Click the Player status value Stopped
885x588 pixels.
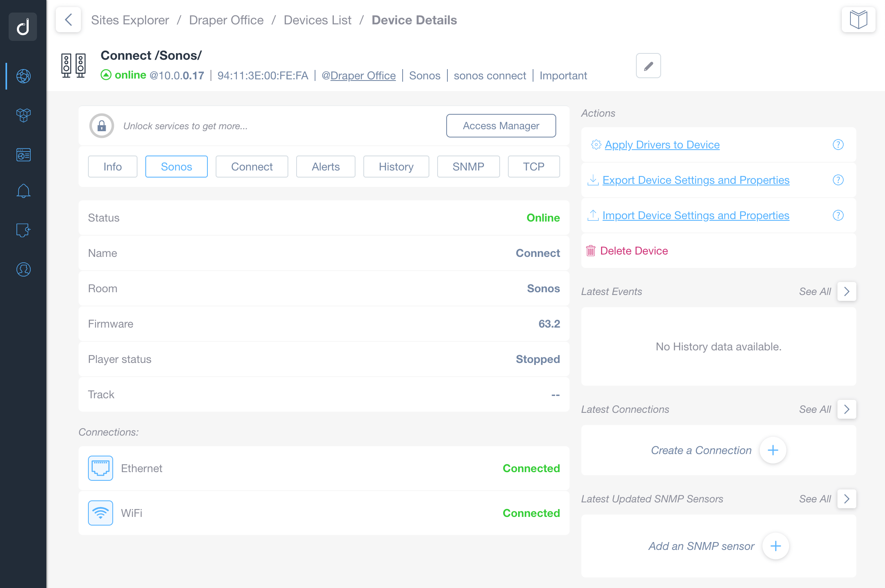click(x=538, y=359)
